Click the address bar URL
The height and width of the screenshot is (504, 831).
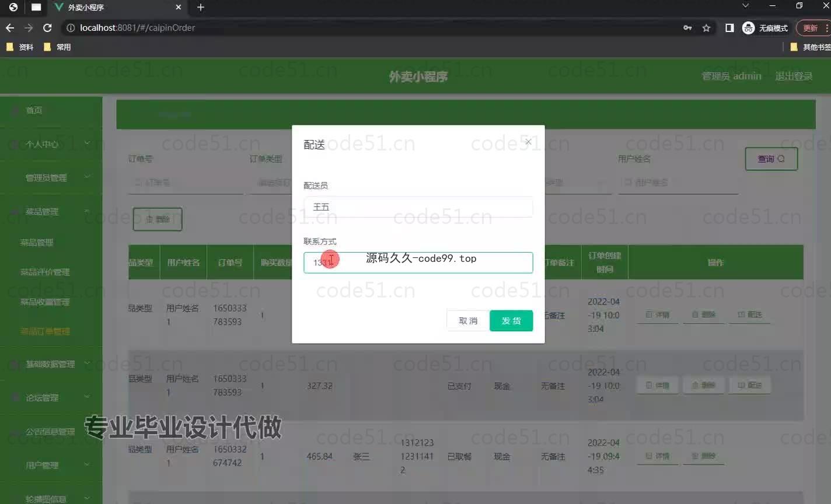138,27
